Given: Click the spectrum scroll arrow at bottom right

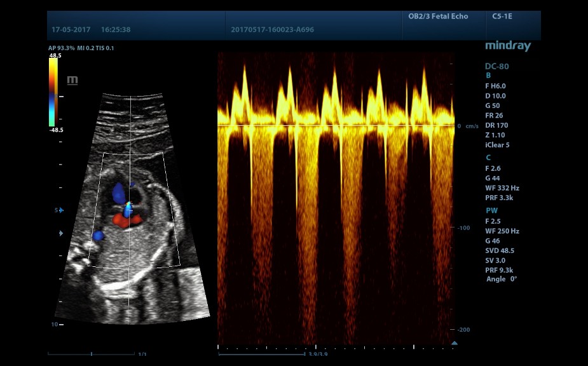Looking at the screenshot, I should [x=454, y=343].
